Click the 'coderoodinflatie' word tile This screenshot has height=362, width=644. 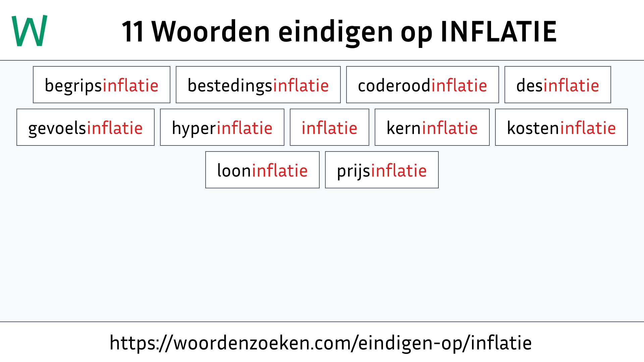click(422, 84)
